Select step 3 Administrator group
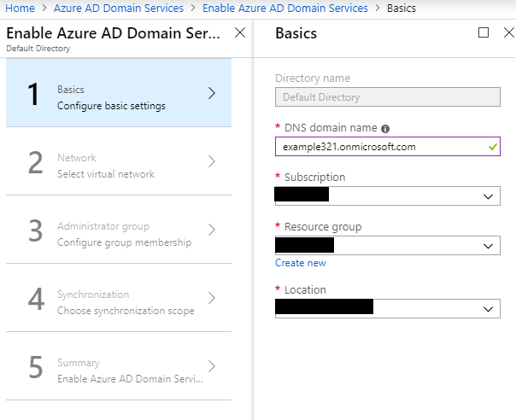 point(119,230)
